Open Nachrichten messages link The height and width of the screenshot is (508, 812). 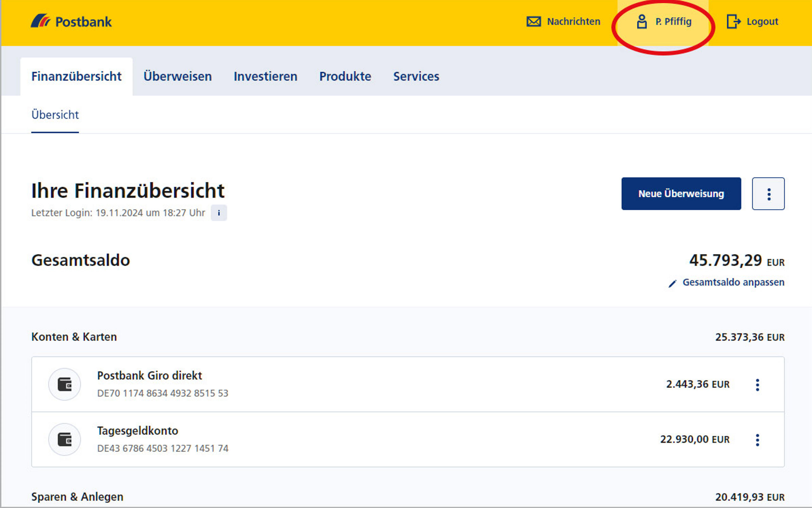coord(573,22)
